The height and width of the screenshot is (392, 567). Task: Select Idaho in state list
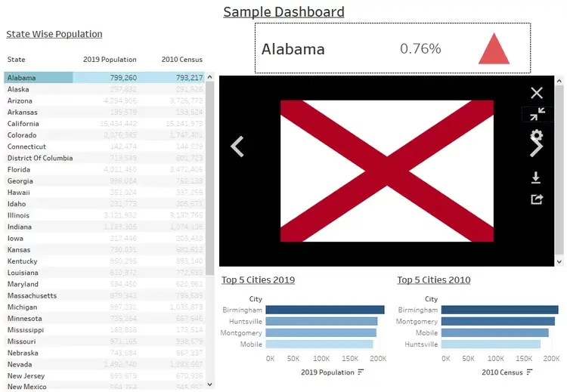click(17, 204)
